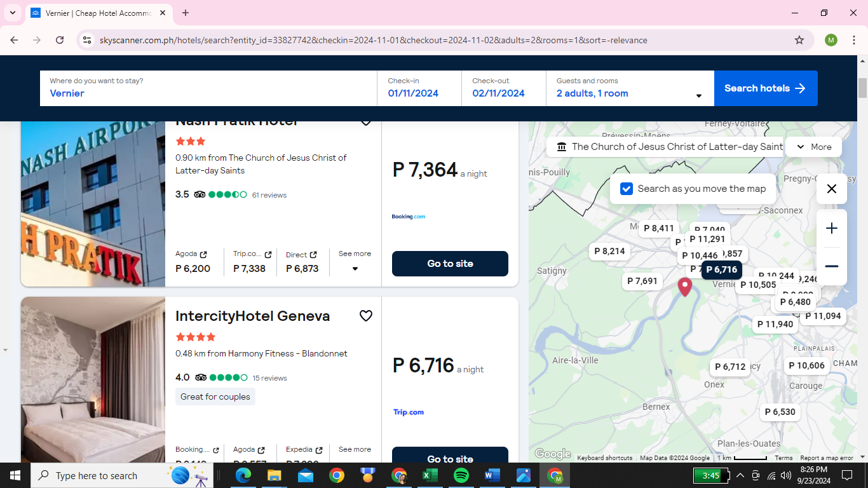Save IntercityHotel Geneva with heart icon

(x=366, y=316)
